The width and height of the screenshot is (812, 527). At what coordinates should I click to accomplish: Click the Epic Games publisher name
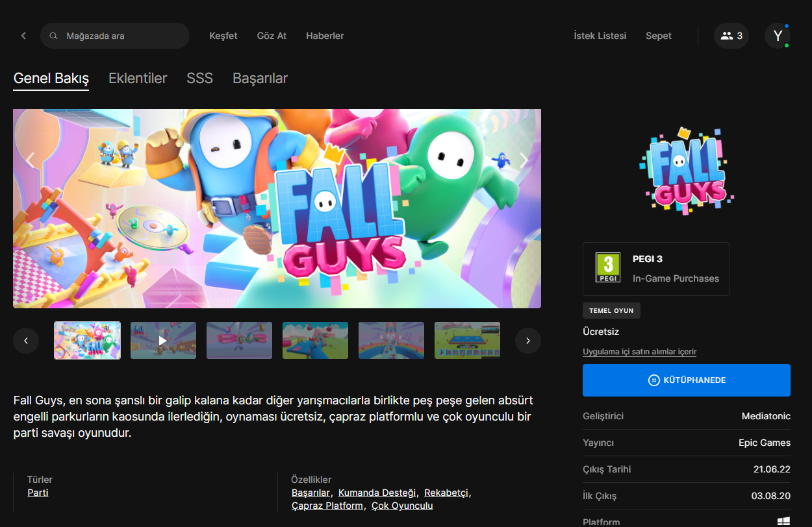pos(765,443)
